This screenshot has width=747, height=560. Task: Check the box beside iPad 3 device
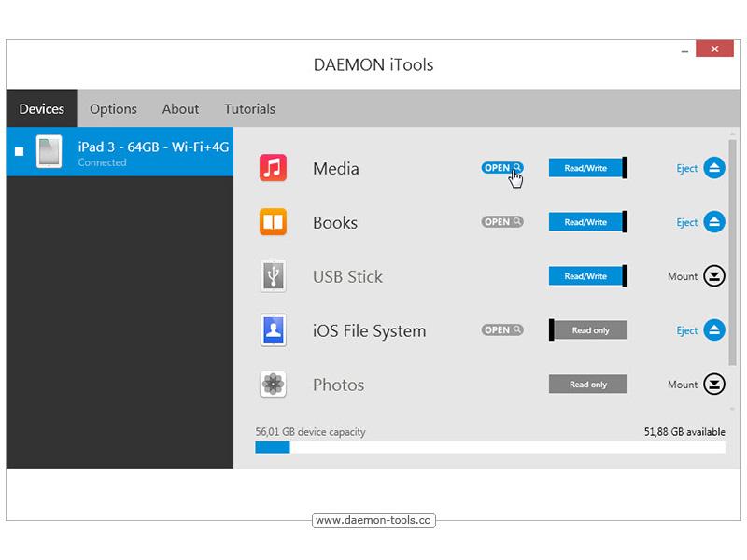click(x=19, y=151)
